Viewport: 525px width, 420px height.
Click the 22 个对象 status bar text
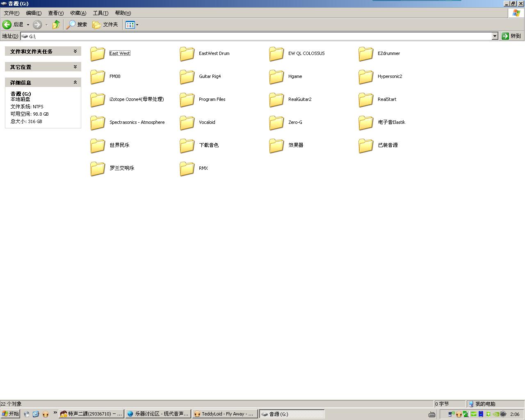pos(11,404)
